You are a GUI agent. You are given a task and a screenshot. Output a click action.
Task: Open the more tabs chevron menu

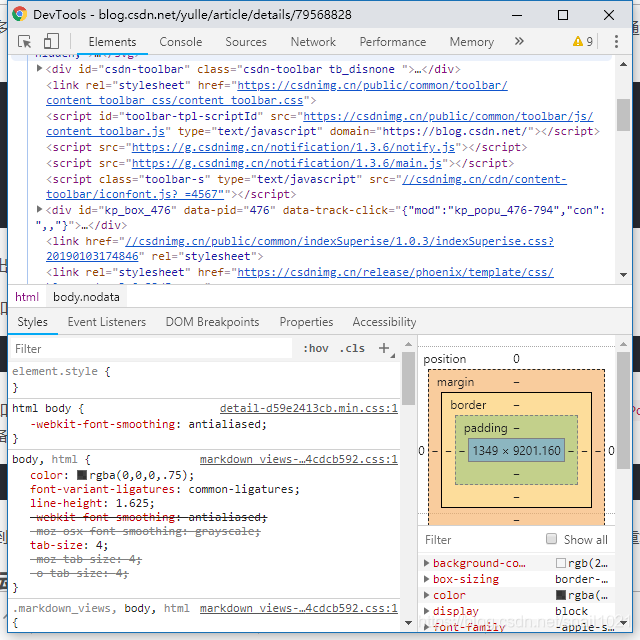click(x=519, y=41)
